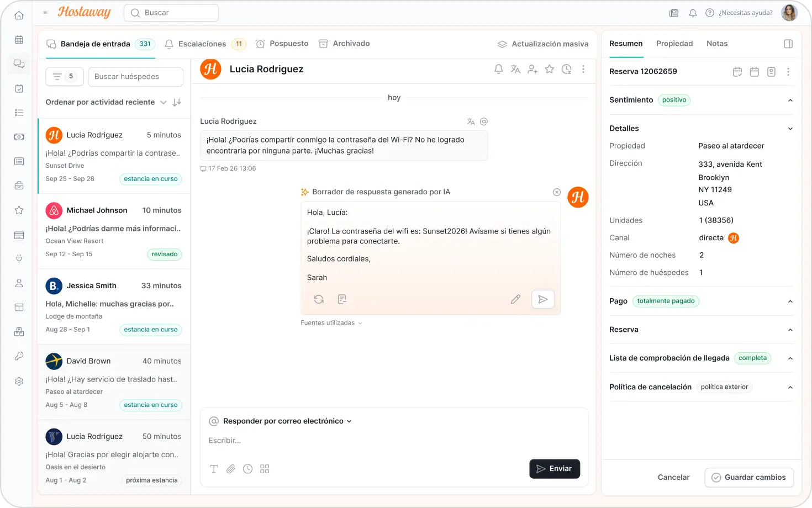
Task: Open the templates grid icon in composer
Action: pyautogui.click(x=265, y=469)
